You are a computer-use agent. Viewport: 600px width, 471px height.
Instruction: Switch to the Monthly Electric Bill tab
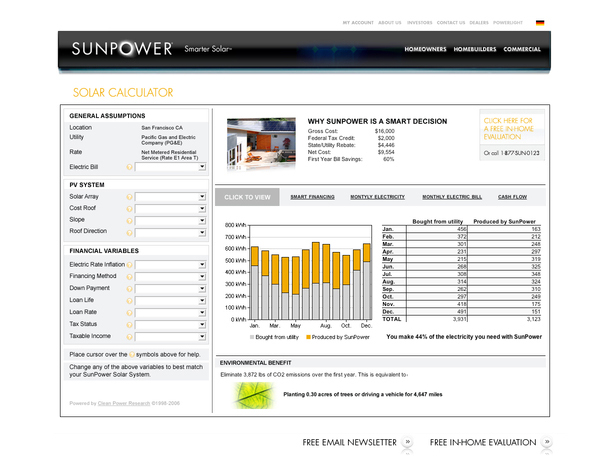452,197
